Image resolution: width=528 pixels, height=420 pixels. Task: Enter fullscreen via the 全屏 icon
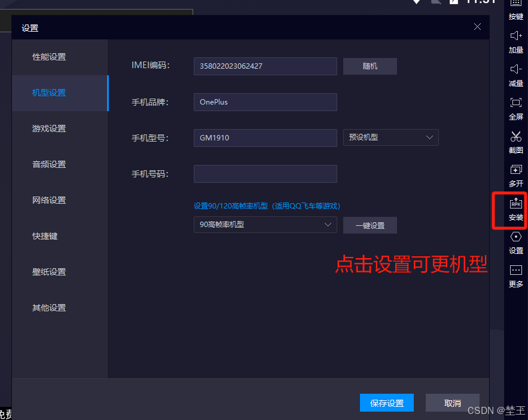[x=515, y=110]
